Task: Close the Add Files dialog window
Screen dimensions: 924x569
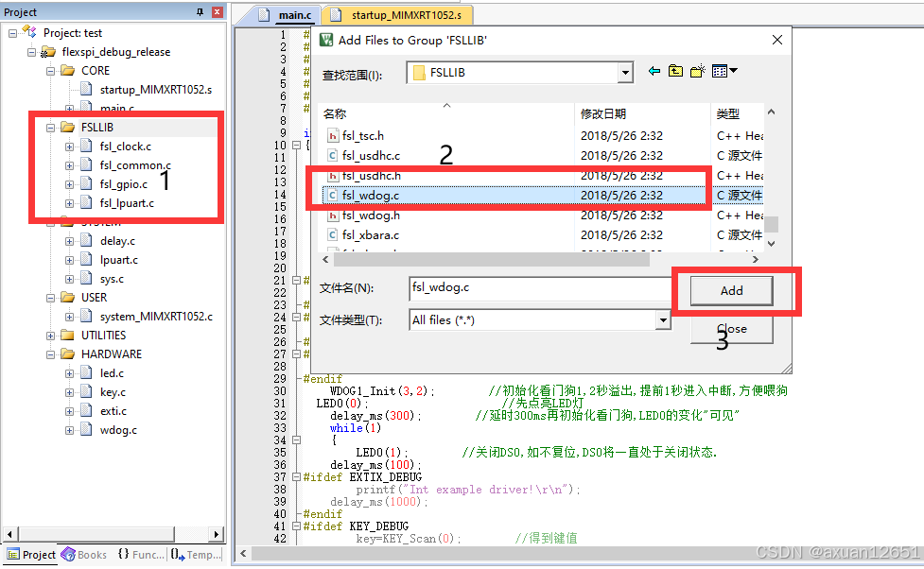Action: coord(777,40)
